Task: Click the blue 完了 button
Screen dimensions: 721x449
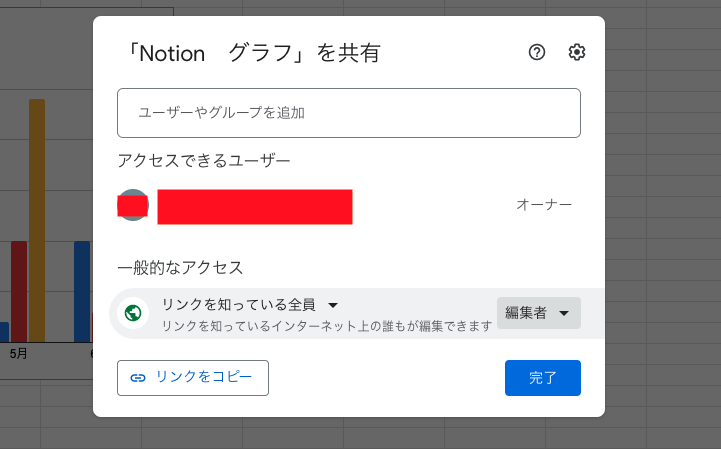Action: coord(543,378)
